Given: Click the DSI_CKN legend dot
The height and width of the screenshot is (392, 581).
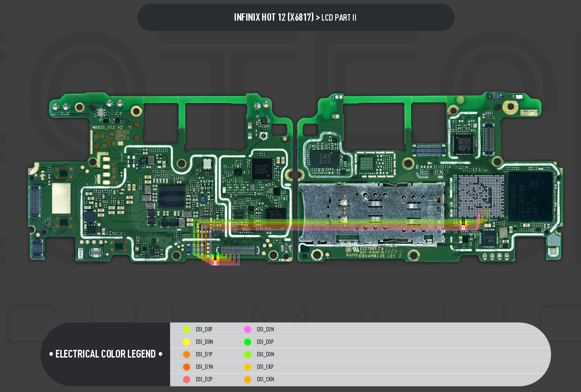Looking at the screenshot, I should [x=247, y=380].
